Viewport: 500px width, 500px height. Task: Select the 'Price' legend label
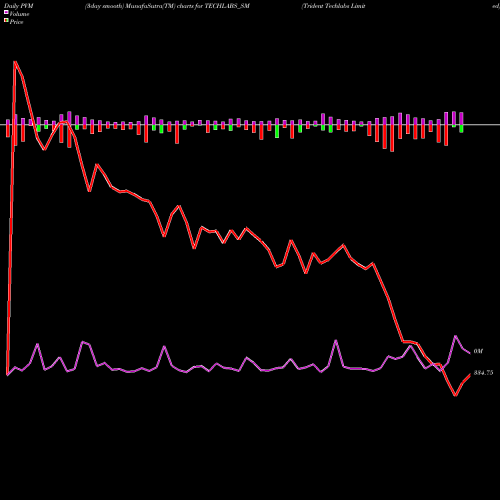16,22
